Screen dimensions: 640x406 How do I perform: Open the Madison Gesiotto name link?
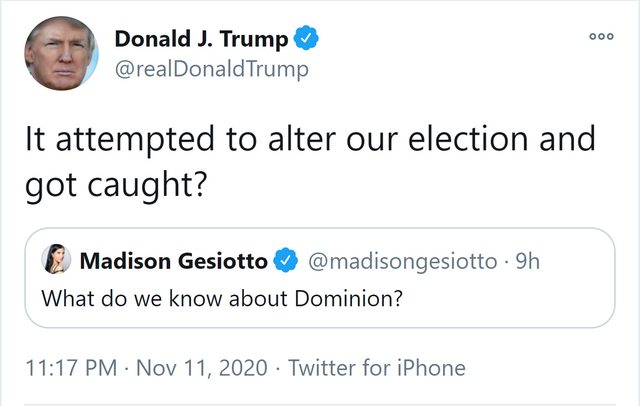pyautogui.click(x=173, y=262)
